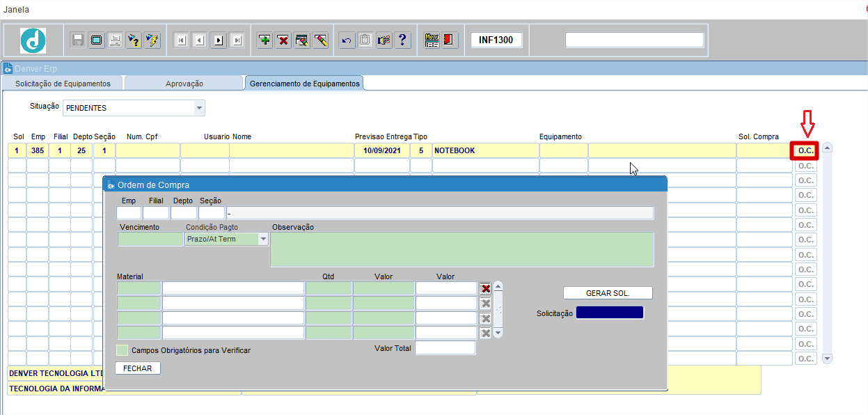Switch to the Aprovação tab
Image resolution: width=868 pixels, height=415 pixels.
[184, 84]
